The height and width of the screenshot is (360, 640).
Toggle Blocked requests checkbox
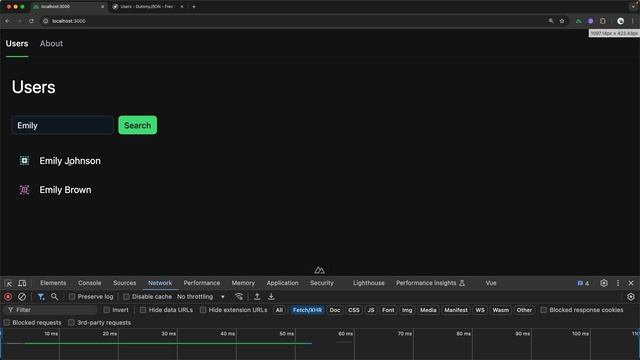click(x=7, y=323)
